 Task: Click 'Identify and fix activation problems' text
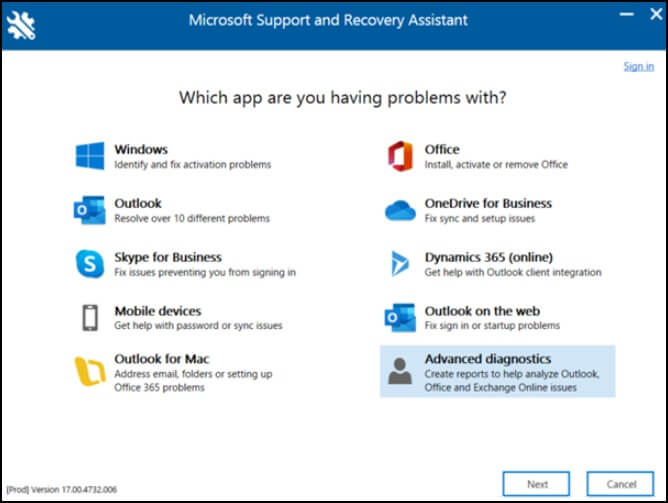coord(193,164)
